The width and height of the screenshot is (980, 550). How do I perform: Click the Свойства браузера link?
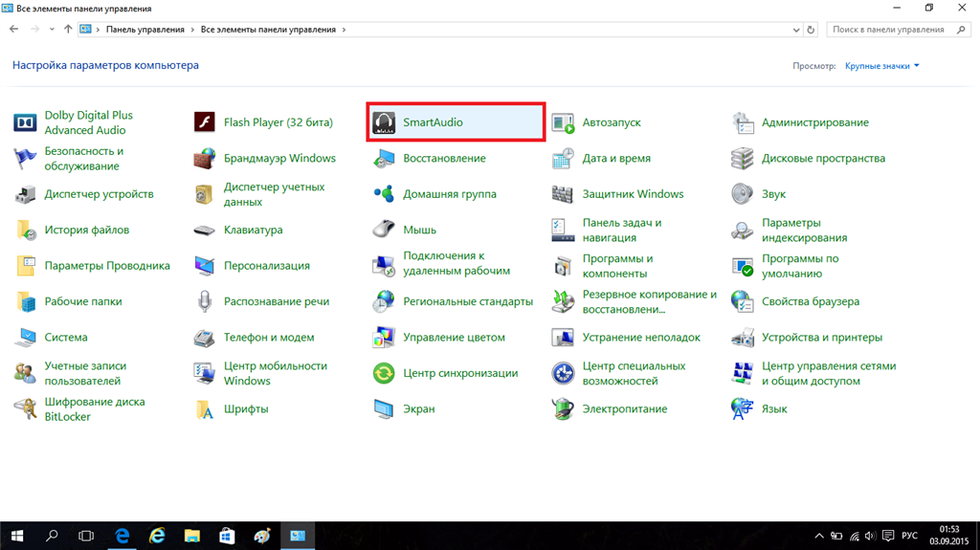coord(810,301)
